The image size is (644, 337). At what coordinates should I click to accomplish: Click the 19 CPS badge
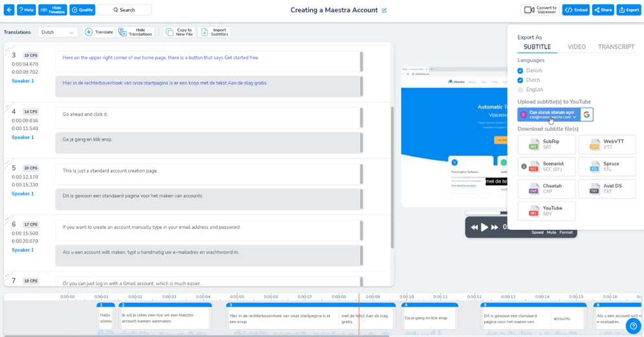pos(31,56)
